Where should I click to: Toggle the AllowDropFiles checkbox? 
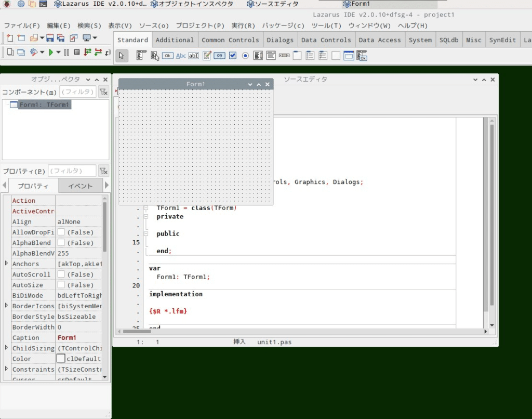pyautogui.click(x=61, y=232)
